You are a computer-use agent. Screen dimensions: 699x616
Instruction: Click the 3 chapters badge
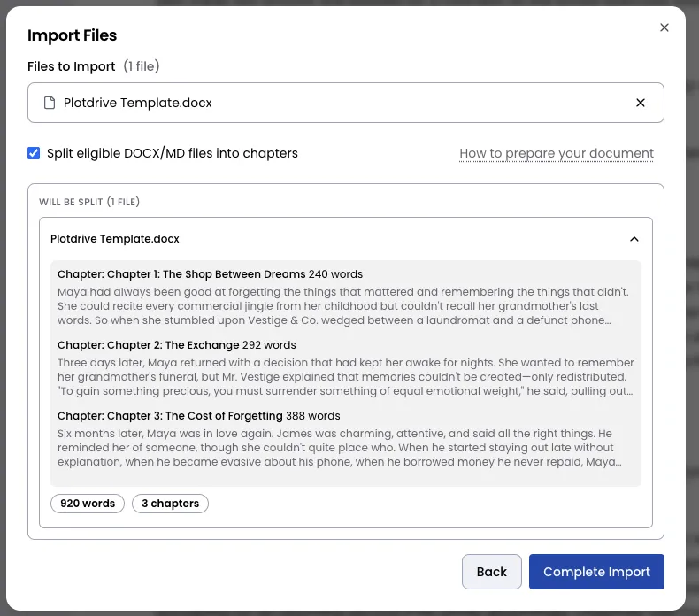tap(170, 503)
